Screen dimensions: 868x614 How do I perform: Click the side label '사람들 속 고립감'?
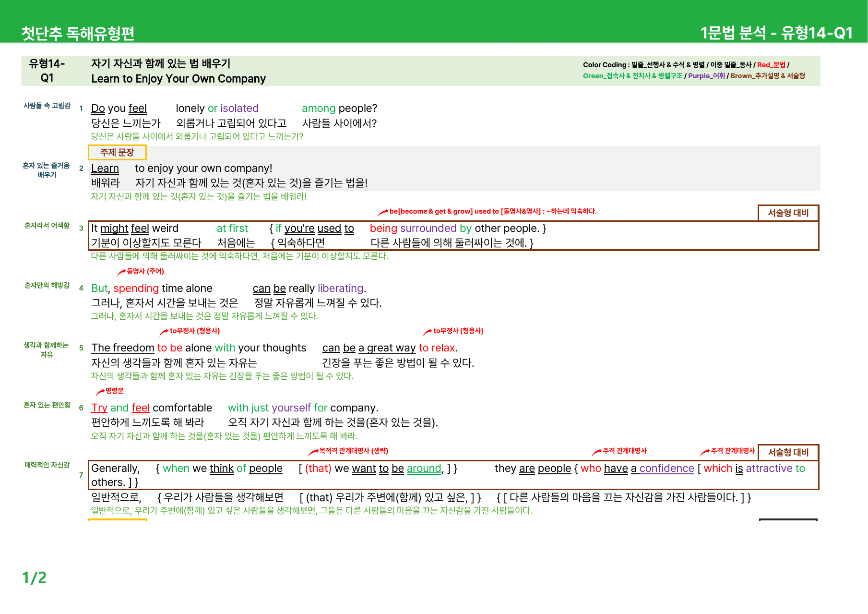click(47, 106)
